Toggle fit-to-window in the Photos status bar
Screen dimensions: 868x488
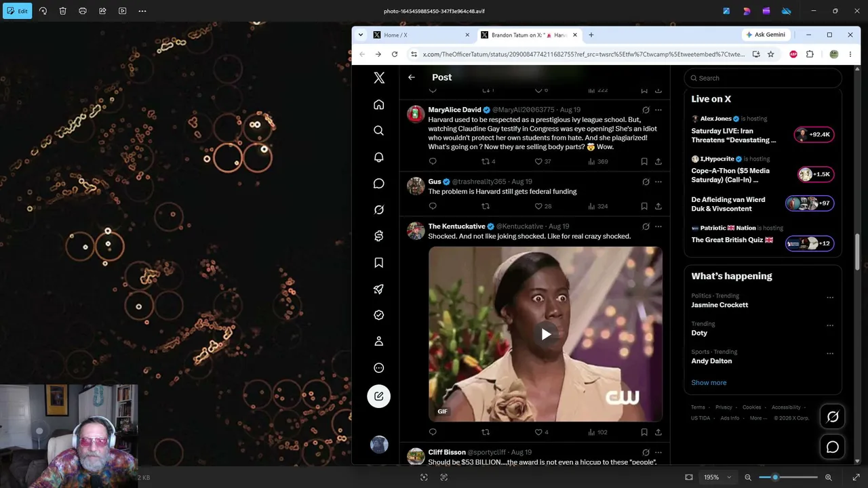click(689, 477)
